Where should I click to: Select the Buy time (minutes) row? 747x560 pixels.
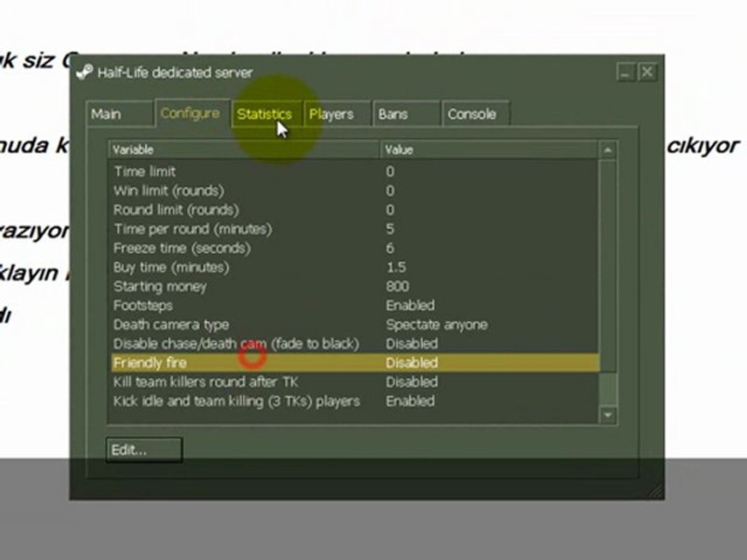355,268
